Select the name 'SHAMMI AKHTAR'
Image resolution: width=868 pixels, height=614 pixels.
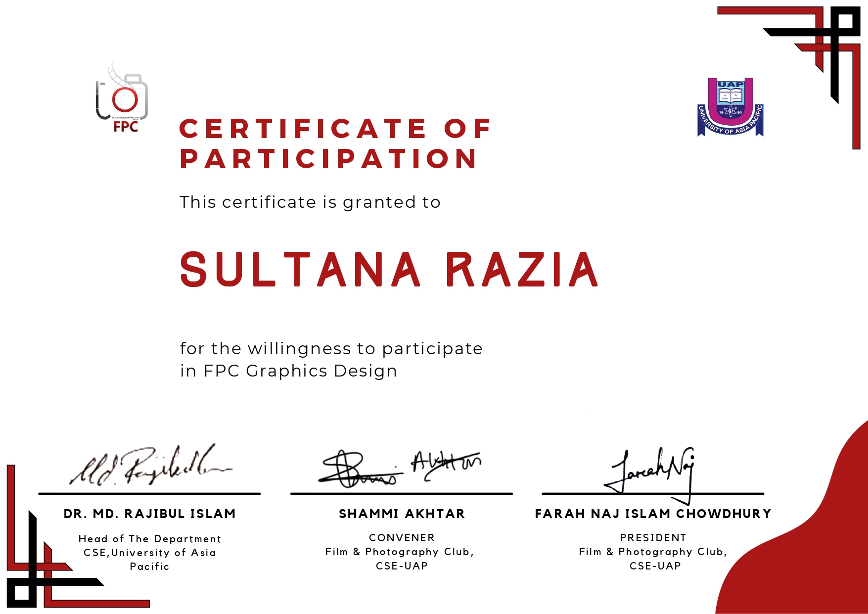[402, 514]
